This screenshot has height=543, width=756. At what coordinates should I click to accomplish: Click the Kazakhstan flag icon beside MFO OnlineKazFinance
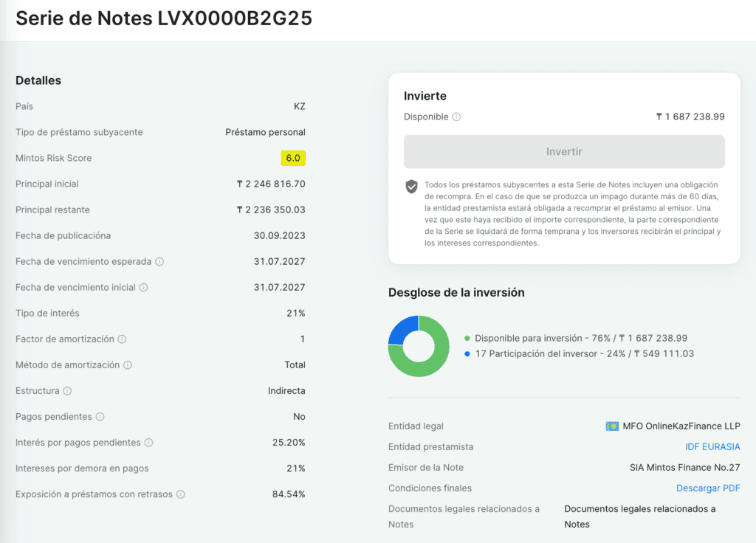(x=612, y=426)
